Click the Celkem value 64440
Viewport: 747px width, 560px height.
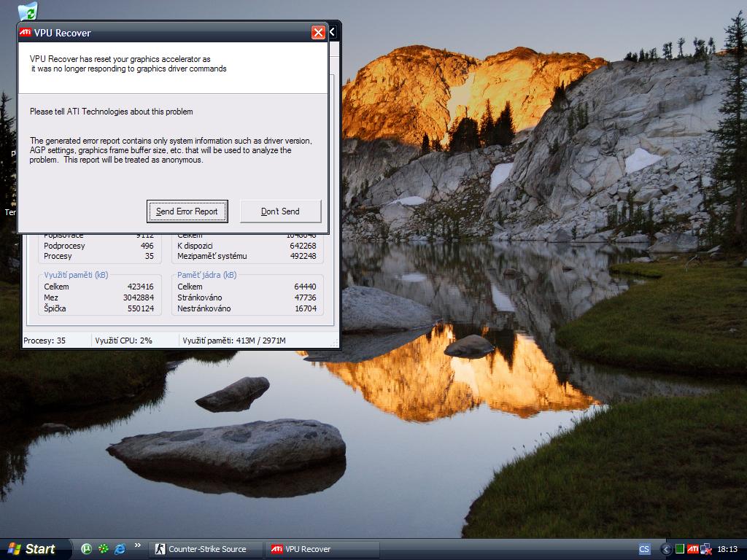tap(306, 287)
